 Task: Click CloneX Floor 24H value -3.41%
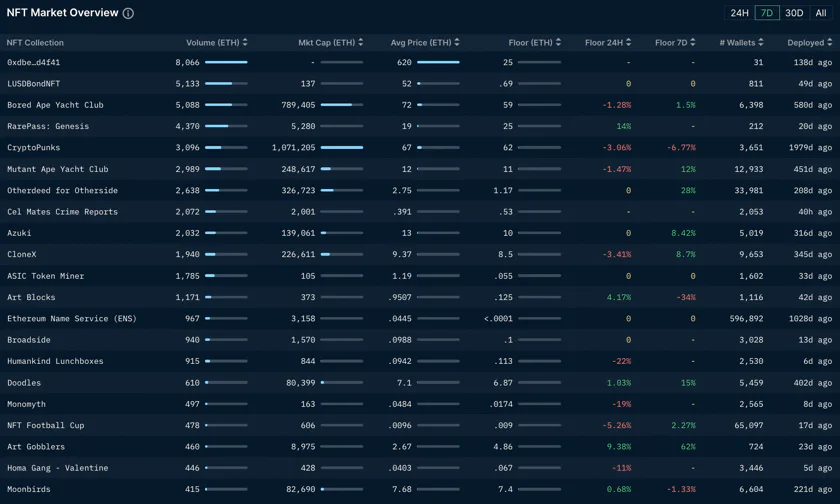(x=617, y=254)
